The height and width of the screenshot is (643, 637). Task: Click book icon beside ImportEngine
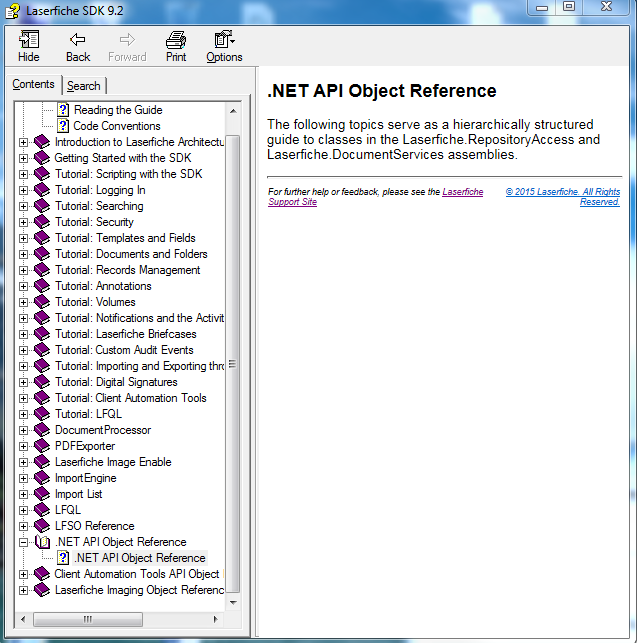[x=42, y=477]
